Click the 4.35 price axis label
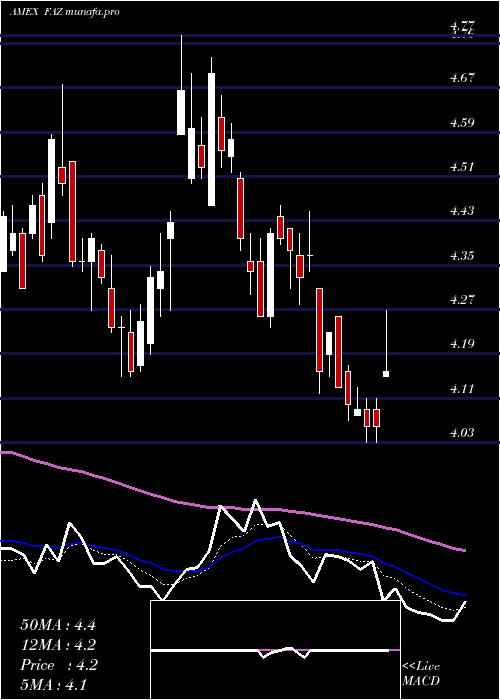Screen dimensions: 500x700 click(462, 255)
